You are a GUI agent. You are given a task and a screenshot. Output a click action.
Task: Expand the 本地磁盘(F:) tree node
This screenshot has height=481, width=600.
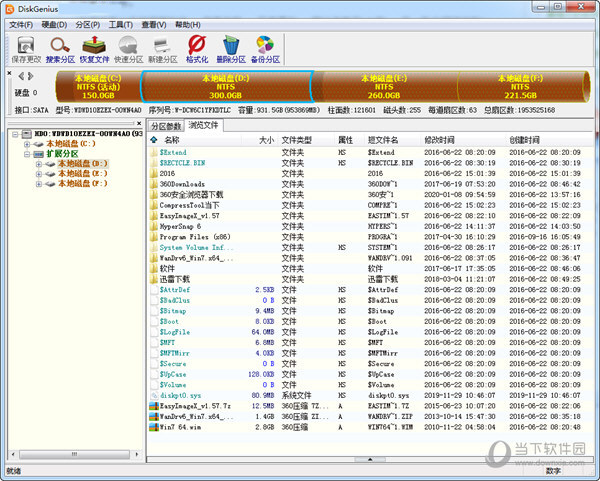coord(39,184)
